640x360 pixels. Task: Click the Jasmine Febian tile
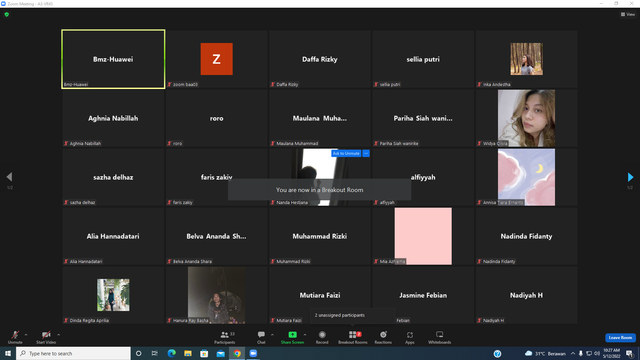tap(423, 295)
